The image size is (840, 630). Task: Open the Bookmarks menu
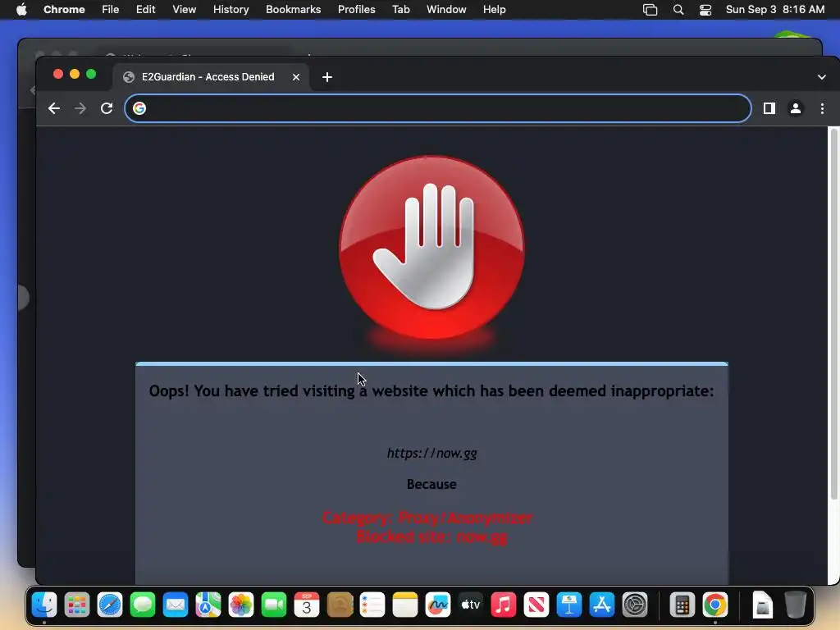point(293,10)
